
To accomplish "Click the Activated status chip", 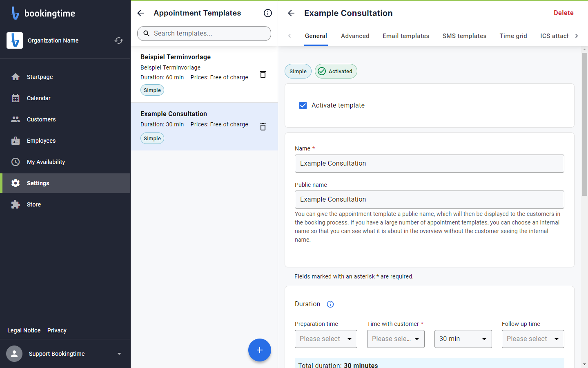I will coord(336,71).
